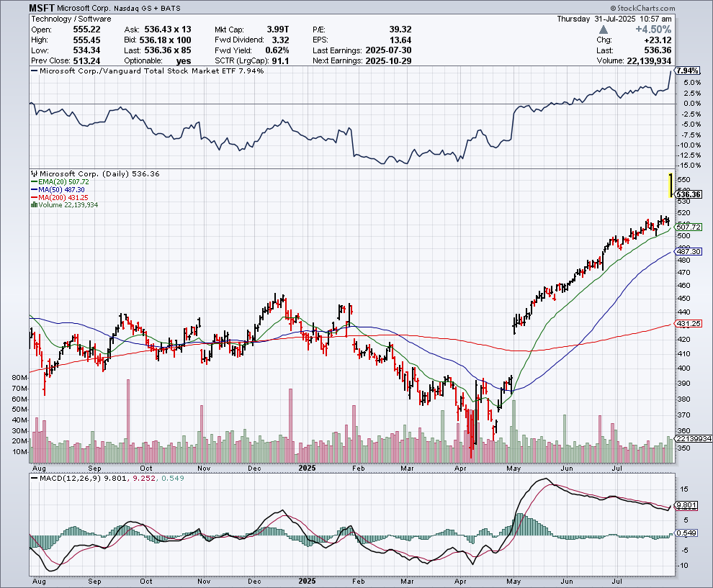Click the 9.801 MACD tag on the right axis
This screenshot has height=588, width=713.
686,505
